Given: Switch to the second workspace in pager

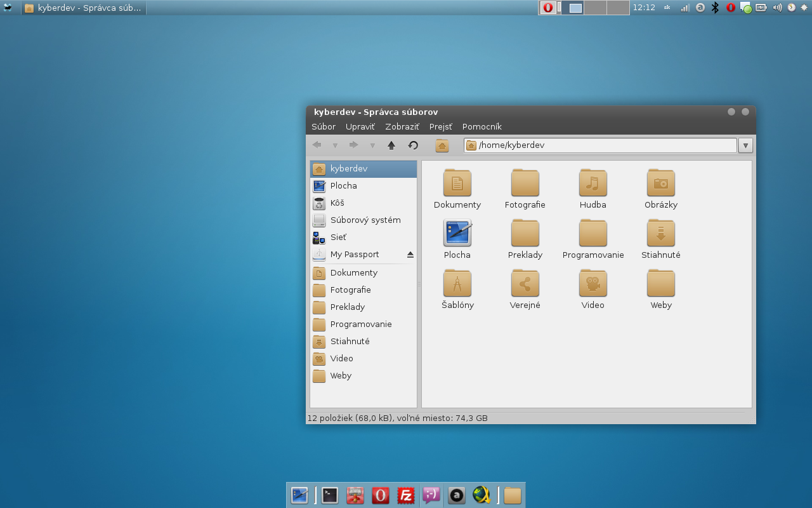Looking at the screenshot, I should click(x=573, y=8).
